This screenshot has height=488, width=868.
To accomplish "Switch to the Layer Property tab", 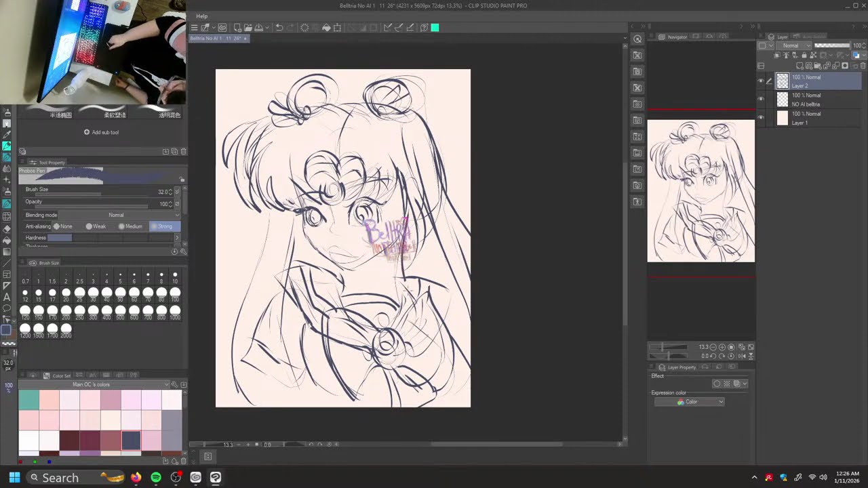I will click(x=678, y=367).
